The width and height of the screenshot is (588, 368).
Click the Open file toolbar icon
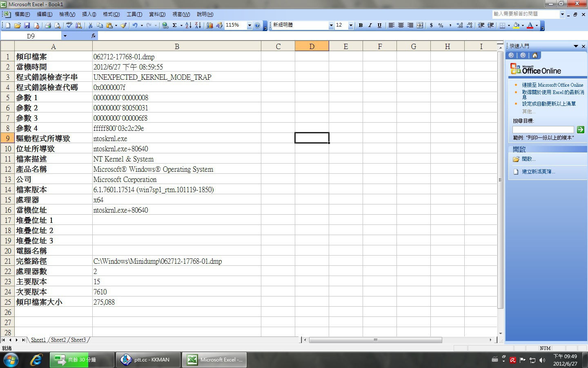pyautogui.click(x=17, y=25)
